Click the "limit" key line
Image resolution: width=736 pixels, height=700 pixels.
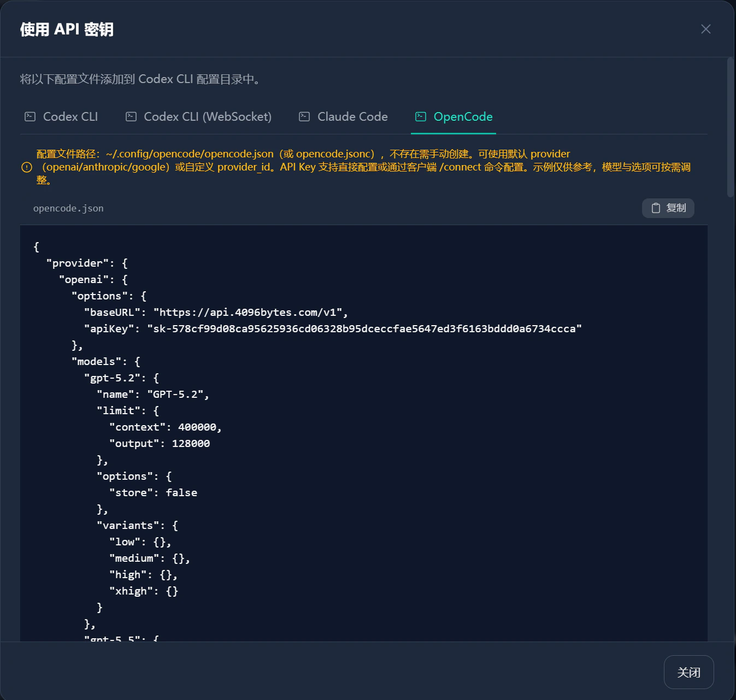[x=128, y=411]
